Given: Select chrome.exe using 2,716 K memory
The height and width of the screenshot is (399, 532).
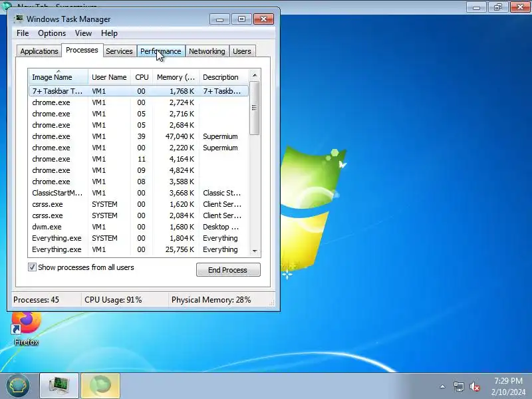Looking at the screenshot, I should (x=138, y=114).
